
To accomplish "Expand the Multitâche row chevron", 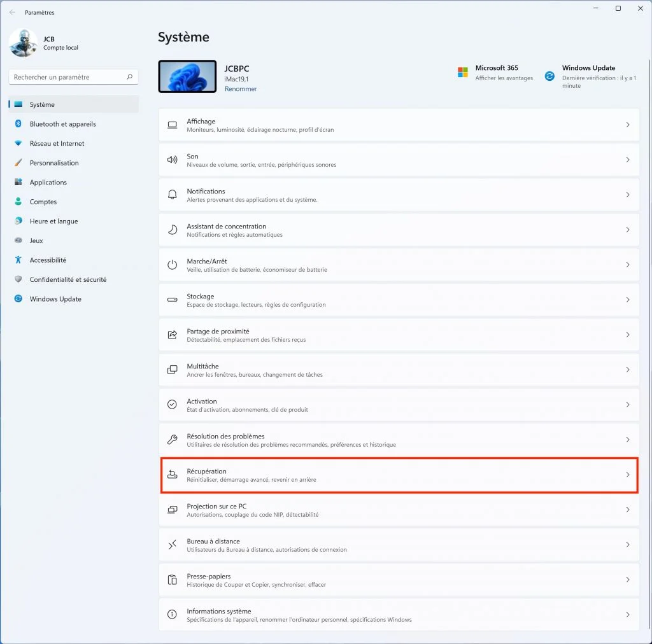I will pos(628,370).
